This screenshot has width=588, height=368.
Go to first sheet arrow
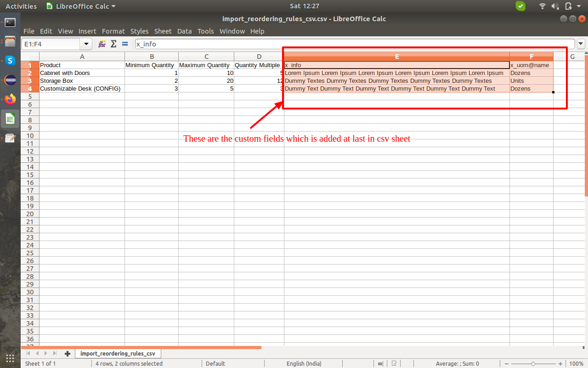point(28,354)
